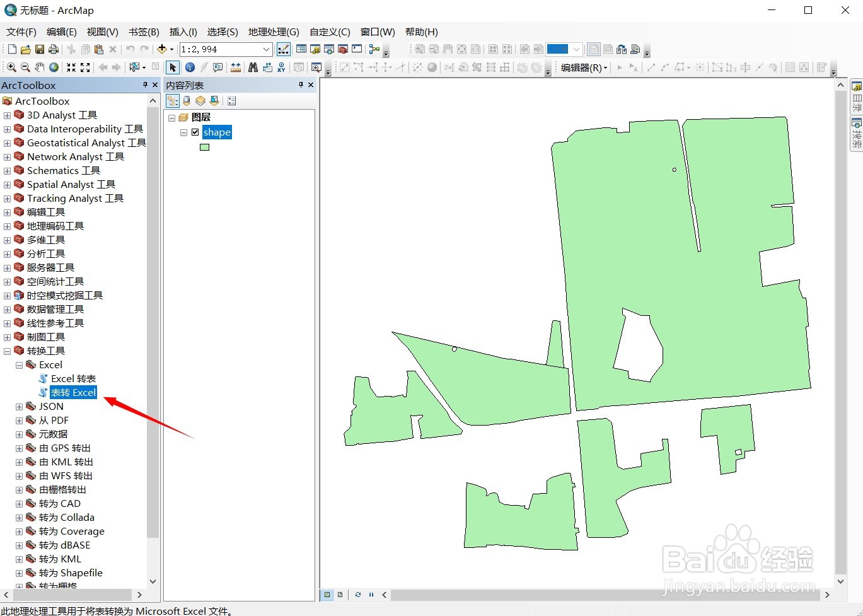Collapse the 转换工具 toolbox
This screenshot has width=863, height=616.
[x=8, y=351]
